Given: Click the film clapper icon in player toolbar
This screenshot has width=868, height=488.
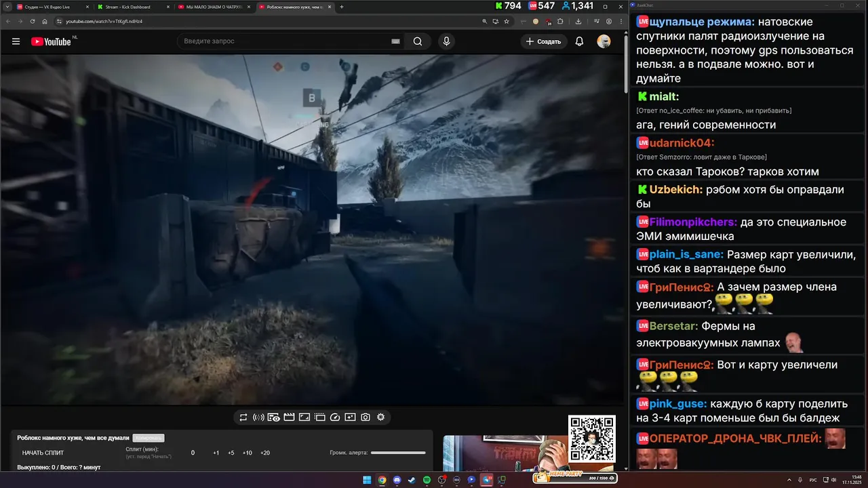Looking at the screenshot, I should [x=289, y=418].
